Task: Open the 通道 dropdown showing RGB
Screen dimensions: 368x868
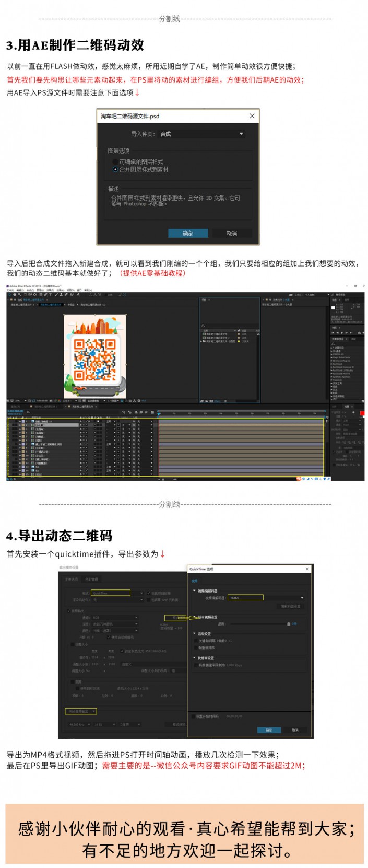Action: click(x=115, y=617)
